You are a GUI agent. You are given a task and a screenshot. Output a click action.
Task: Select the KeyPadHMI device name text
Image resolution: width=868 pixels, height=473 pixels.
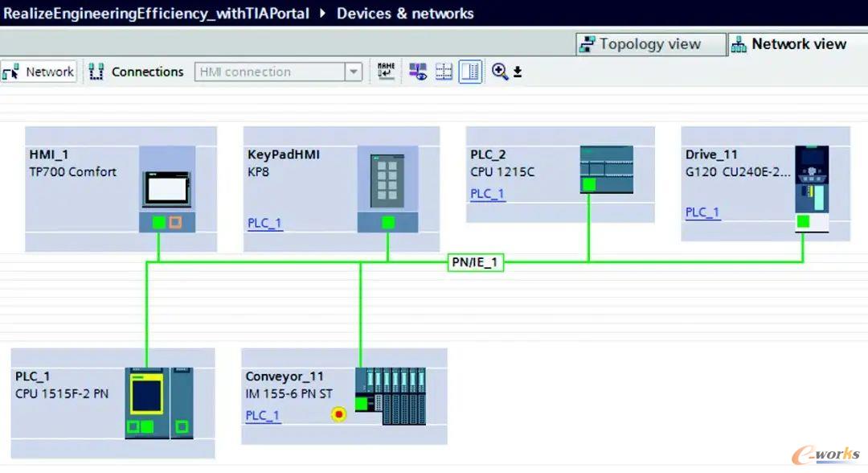pyautogui.click(x=284, y=154)
